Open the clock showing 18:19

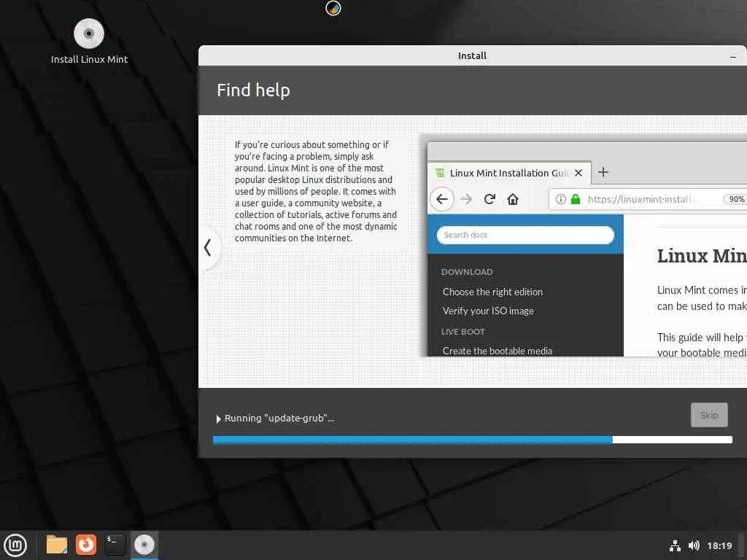click(719, 545)
